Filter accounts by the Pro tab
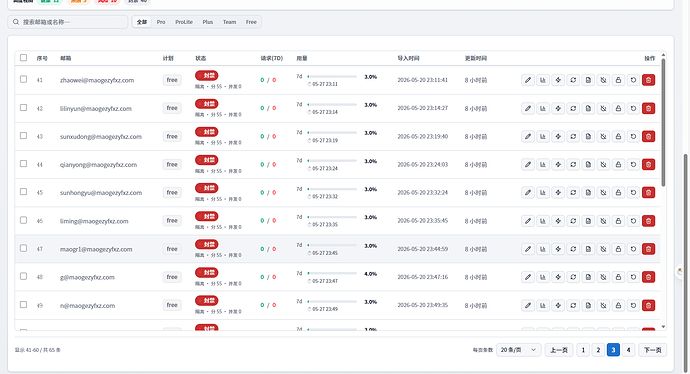Image resolution: width=690 pixels, height=374 pixels. (x=161, y=22)
